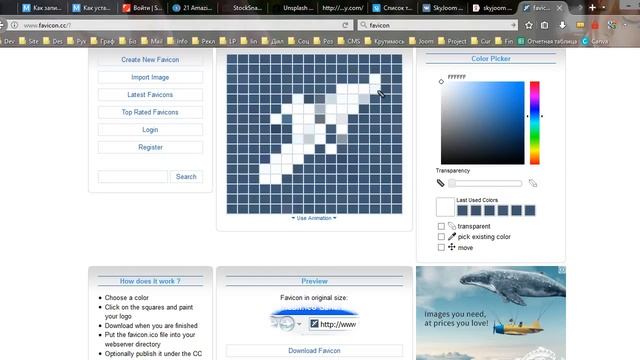Screen dimensions: 640x360
Task: Click the faded eraser icon right of Transparency slider
Action: (x=533, y=183)
